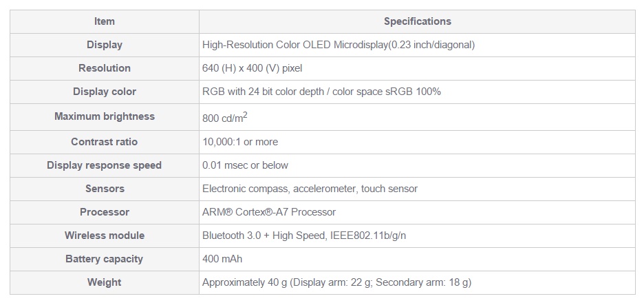The height and width of the screenshot is (303, 644).
Task: Select the Wireless module label
Action: pos(105,236)
